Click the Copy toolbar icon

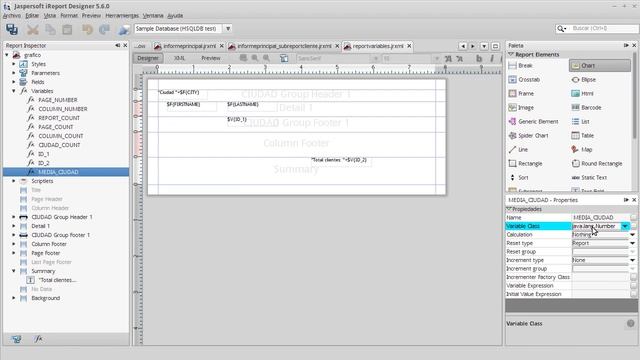[x=50, y=29]
